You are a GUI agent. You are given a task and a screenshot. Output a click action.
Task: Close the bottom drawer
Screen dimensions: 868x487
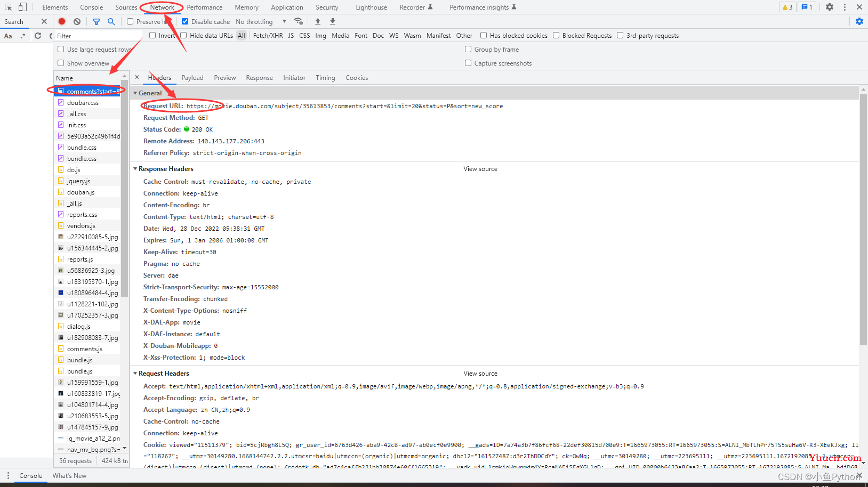859,475
